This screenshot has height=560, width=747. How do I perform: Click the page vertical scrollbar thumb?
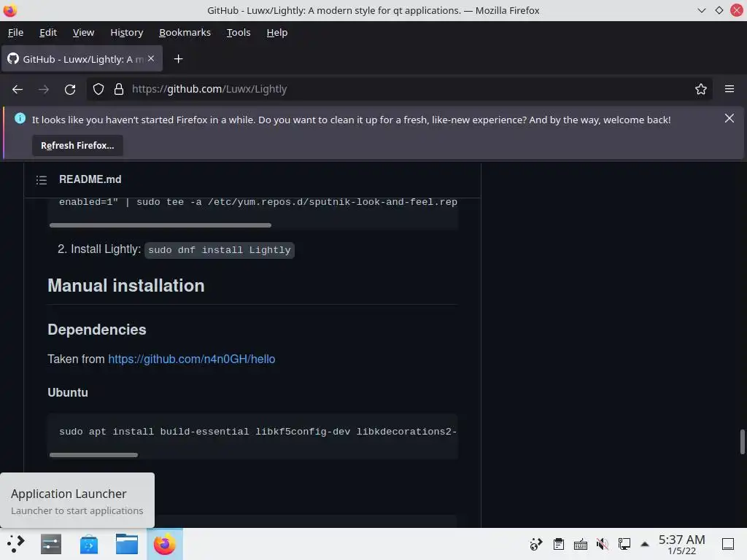point(742,443)
